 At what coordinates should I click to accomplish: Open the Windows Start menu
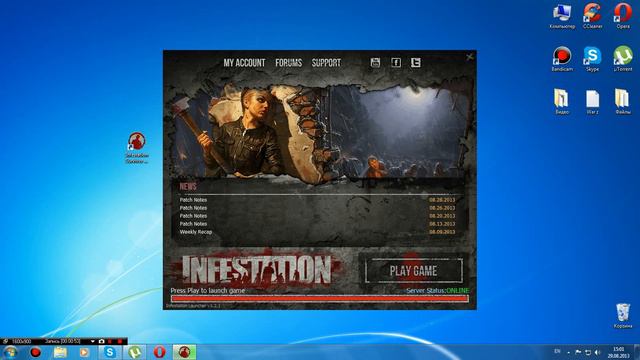[x=10, y=352]
